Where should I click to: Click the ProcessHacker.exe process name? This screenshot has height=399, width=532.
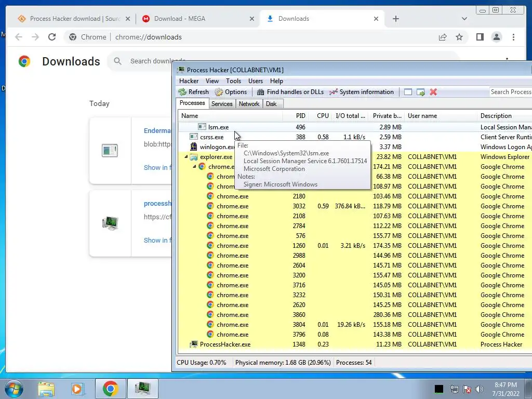click(225, 344)
